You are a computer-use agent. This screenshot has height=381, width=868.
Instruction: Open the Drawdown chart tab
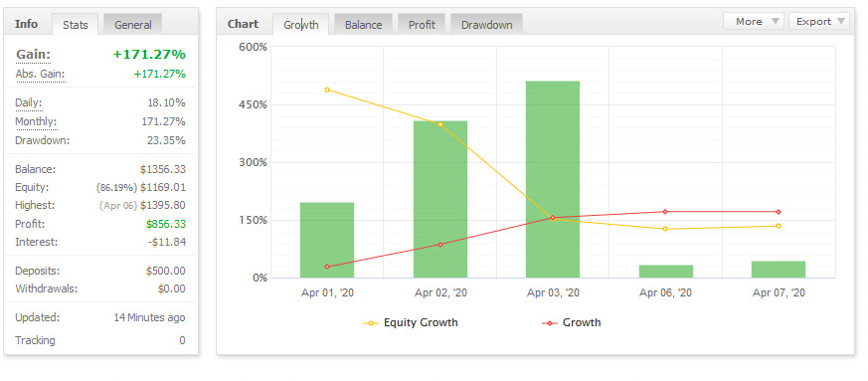pyautogui.click(x=486, y=25)
